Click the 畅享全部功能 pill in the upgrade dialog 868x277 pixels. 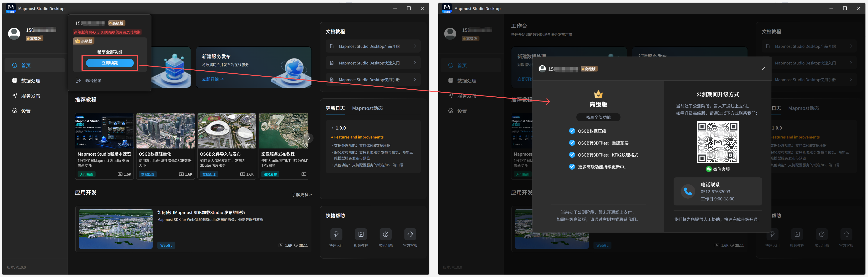click(x=598, y=117)
